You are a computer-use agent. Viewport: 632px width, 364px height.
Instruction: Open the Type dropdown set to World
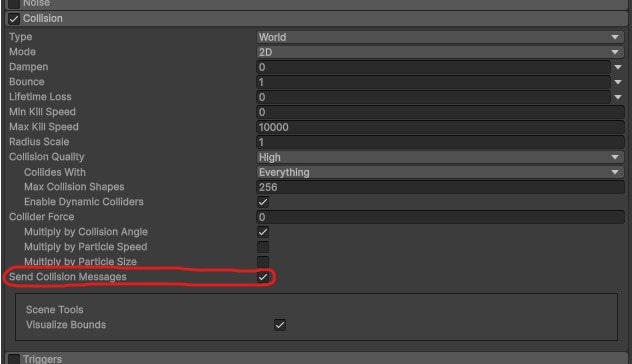pos(440,37)
